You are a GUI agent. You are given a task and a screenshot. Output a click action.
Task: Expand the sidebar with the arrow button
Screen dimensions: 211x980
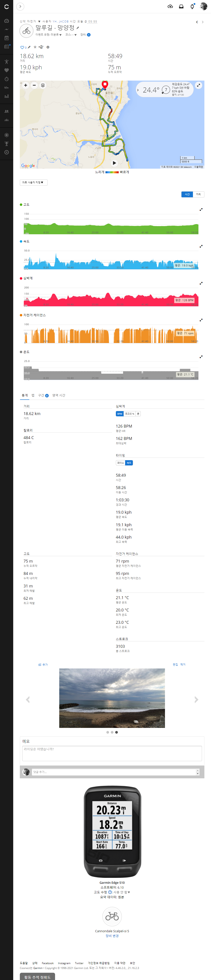click(x=20, y=6)
